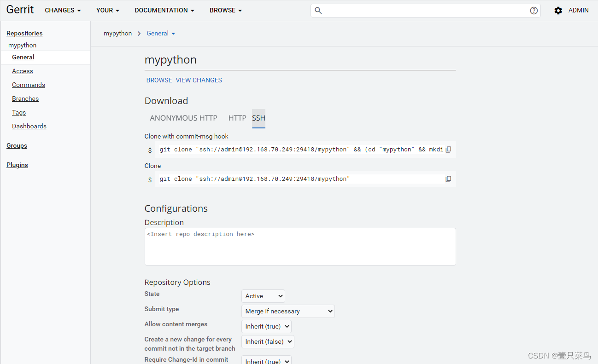Open the Repositories sidebar link
This screenshot has width=598, height=364.
point(24,33)
